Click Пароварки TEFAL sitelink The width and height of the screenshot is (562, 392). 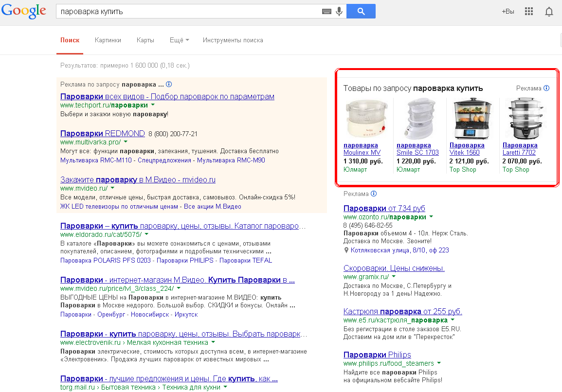coord(246,261)
